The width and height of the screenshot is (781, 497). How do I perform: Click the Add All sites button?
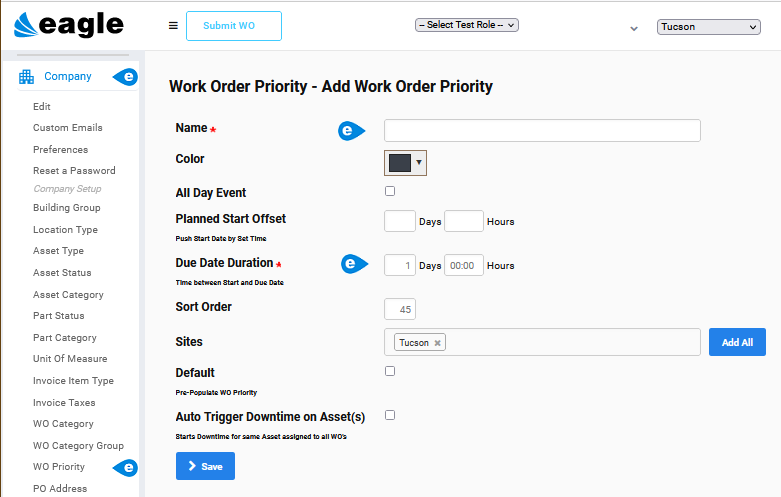[737, 342]
